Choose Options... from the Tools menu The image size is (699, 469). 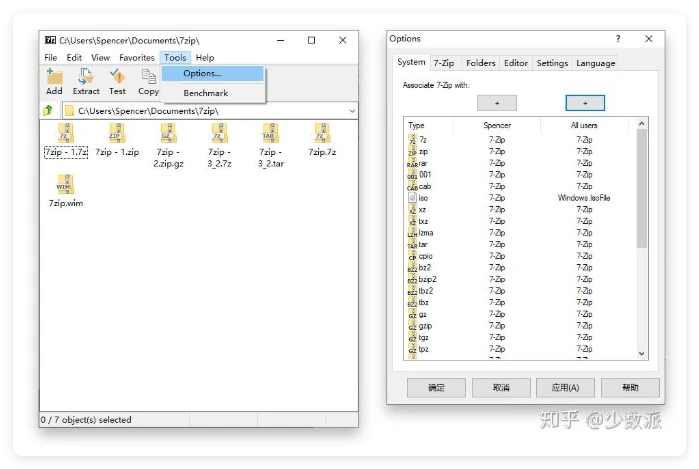point(202,74)
